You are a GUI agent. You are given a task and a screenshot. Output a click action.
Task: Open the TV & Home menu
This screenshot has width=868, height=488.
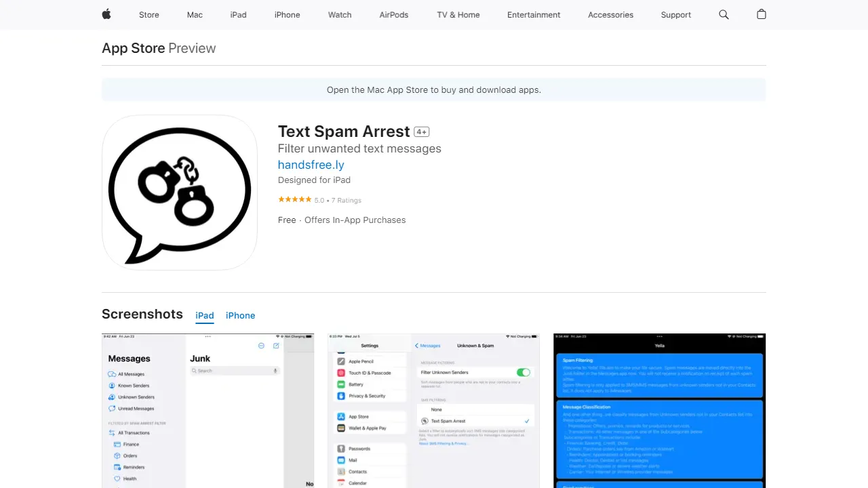click(458, 15)
